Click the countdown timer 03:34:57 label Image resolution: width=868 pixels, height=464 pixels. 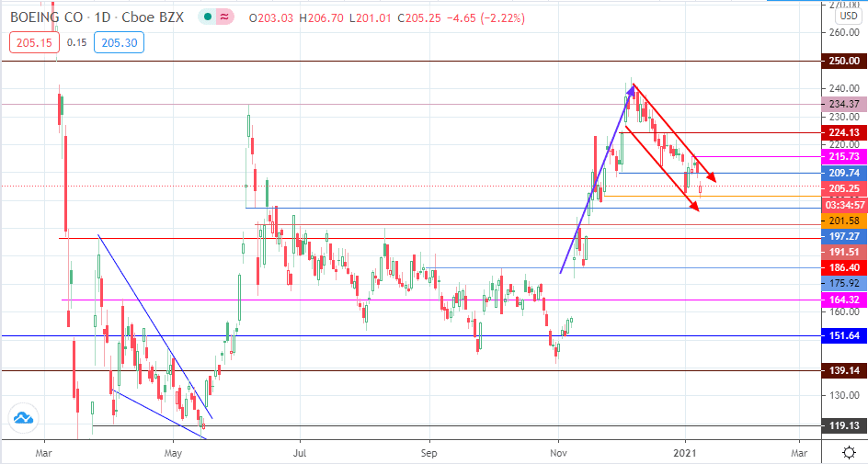point(844,205)
